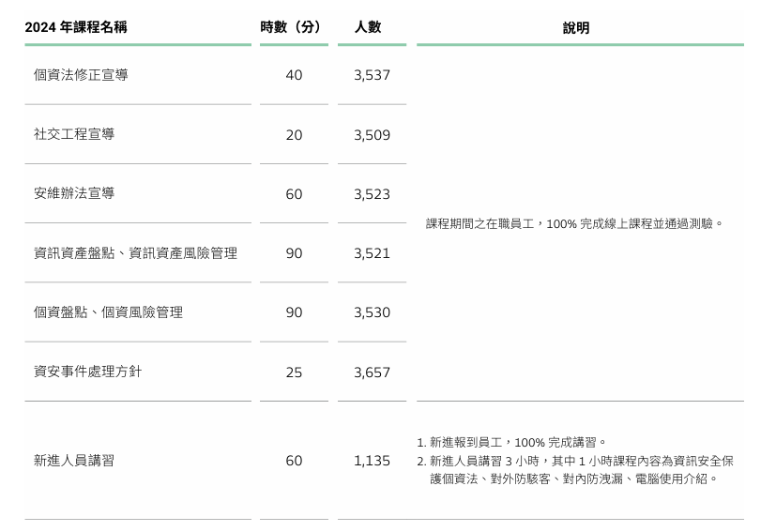776x532 pixels.
Task: Click the 安維辦法宣導 course name
Action: [74, 193]
